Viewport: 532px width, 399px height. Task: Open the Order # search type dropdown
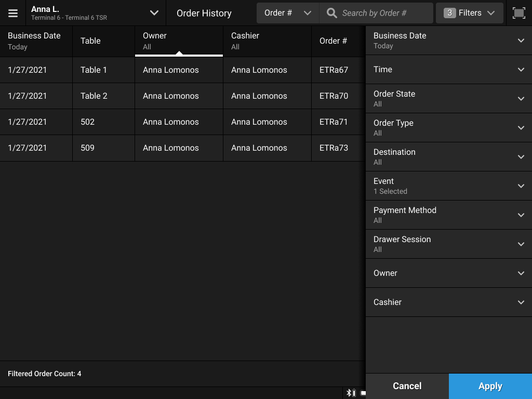pos(287,13)
